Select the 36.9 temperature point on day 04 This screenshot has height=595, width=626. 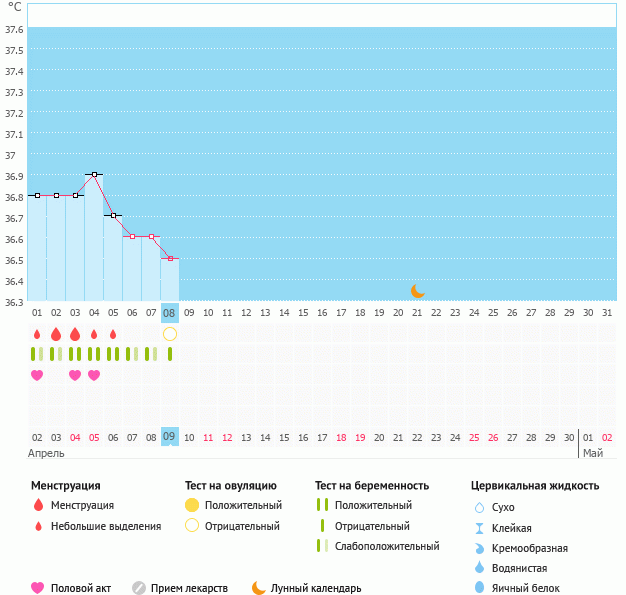[94, 174]
